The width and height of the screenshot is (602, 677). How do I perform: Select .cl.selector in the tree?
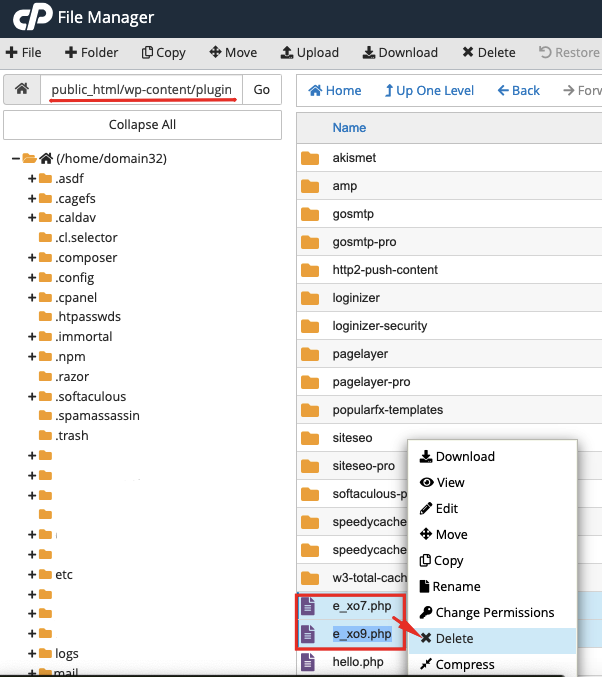pos(86,237)
